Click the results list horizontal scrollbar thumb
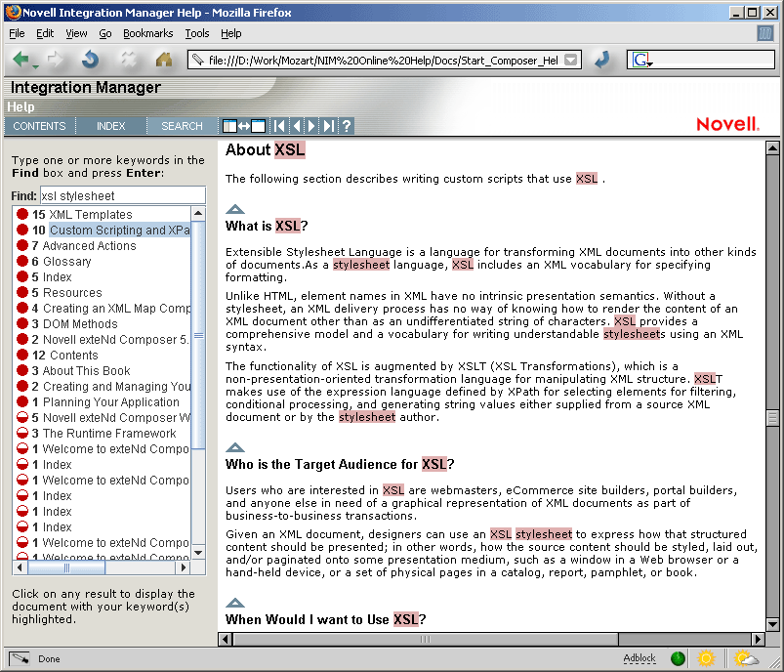784x672 pixels. point(66,567)
